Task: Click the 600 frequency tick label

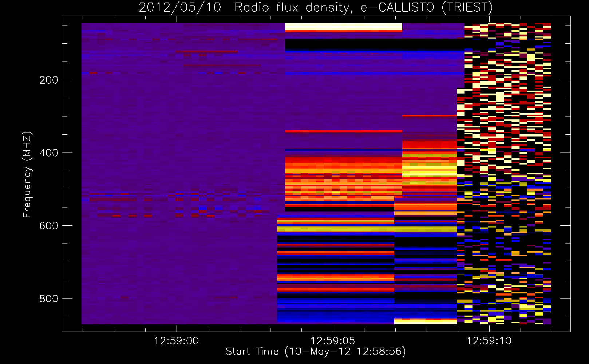Action: (48, 226)
